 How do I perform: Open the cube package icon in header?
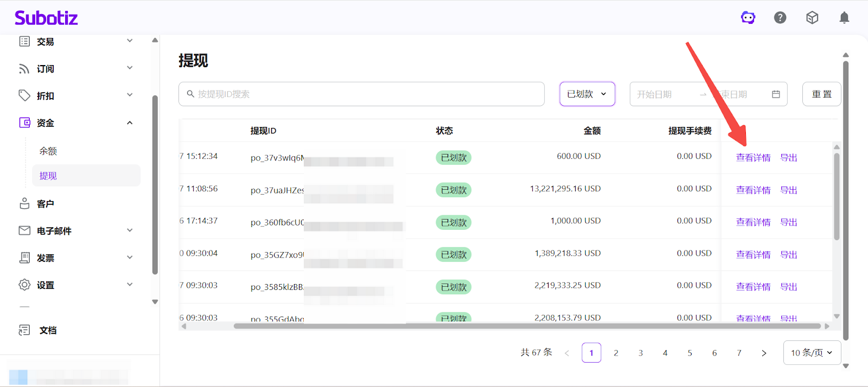click(x=812, y=18)
